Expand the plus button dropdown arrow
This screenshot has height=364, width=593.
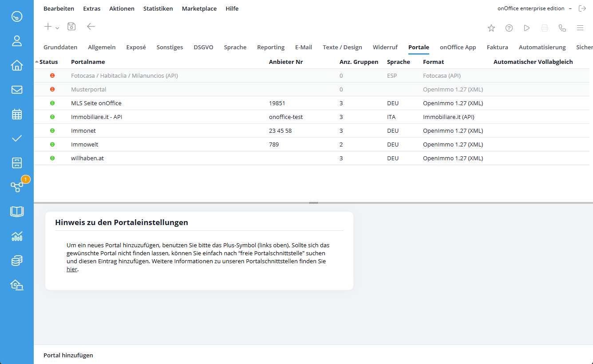point(58,28)
